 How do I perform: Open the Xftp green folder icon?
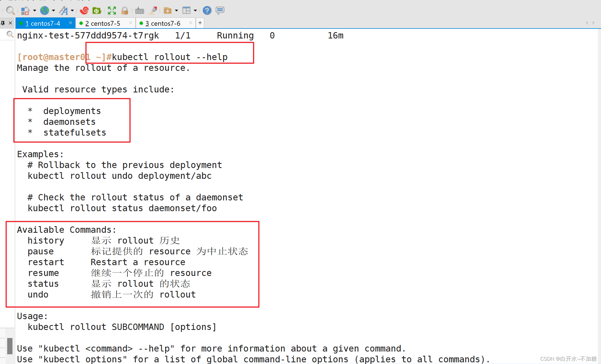pyautogui.click(x=96, y=11)
